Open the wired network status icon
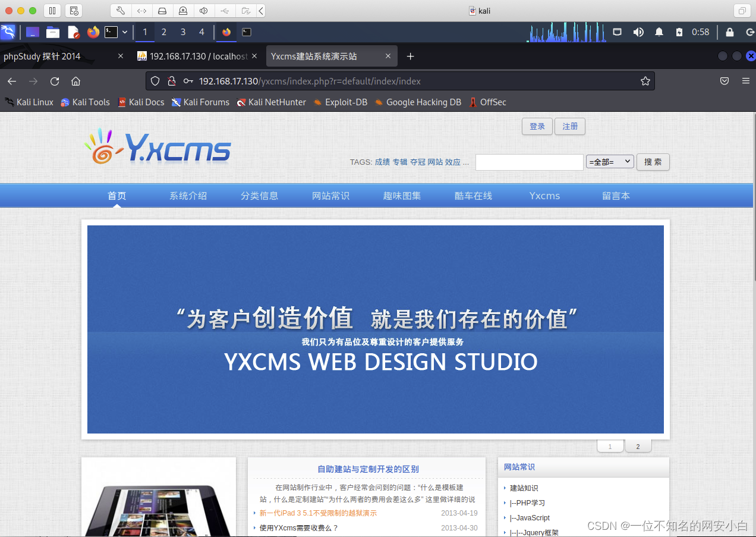The width and height of the screenshot is (756, 537). point(618,32)
